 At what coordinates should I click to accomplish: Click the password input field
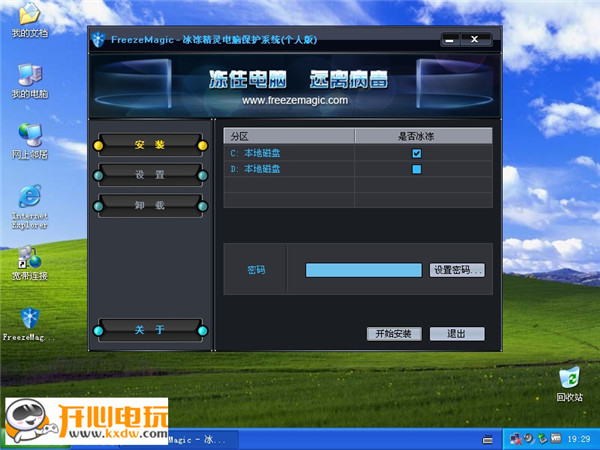[x=363, y=270]
